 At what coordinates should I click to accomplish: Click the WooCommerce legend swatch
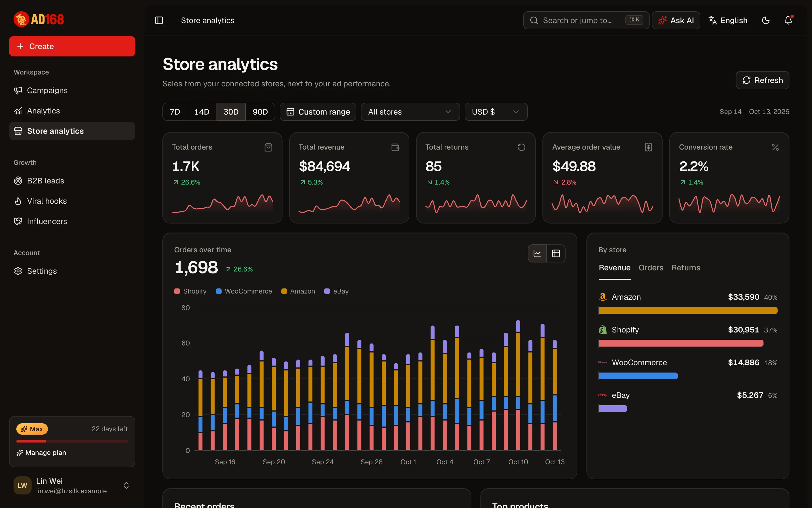click(219, 291)
